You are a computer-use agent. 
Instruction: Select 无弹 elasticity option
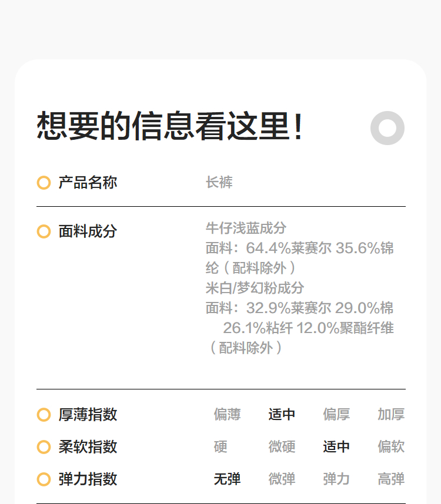(x=227, y=479)
